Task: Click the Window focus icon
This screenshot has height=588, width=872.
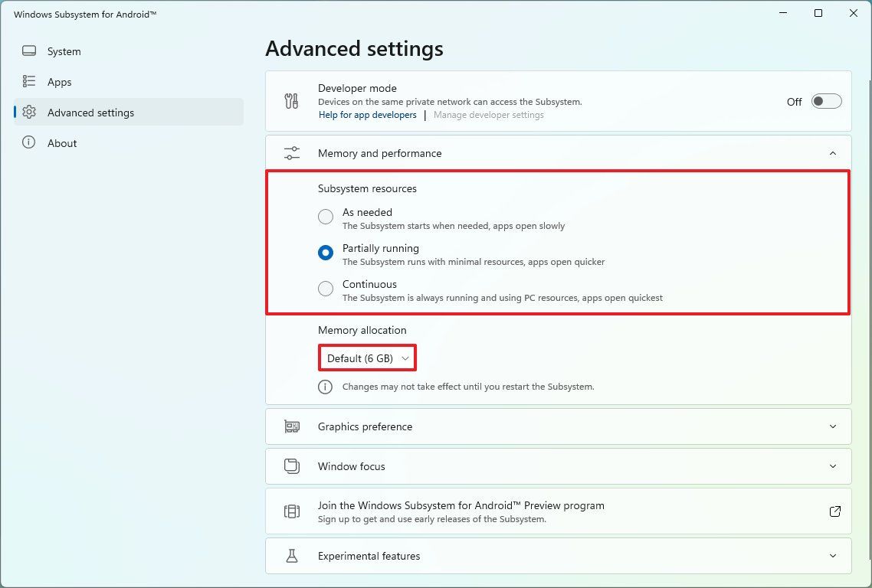Action: (292, 466)
